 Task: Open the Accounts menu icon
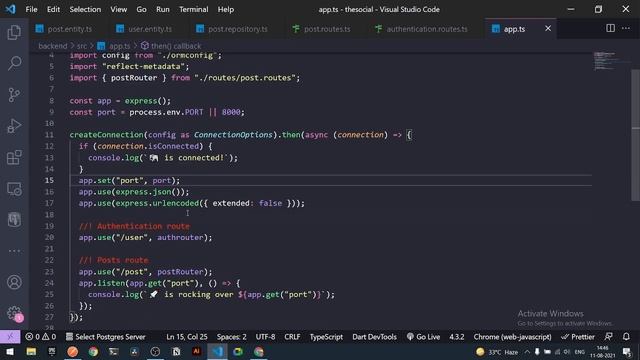14,282
